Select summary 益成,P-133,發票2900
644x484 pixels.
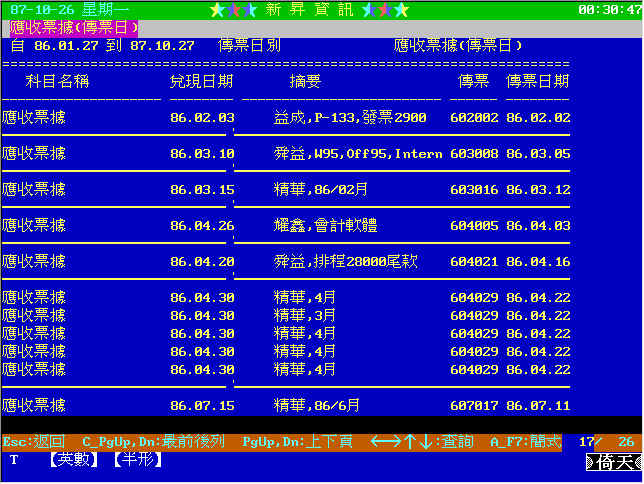(x=350, y=118)
